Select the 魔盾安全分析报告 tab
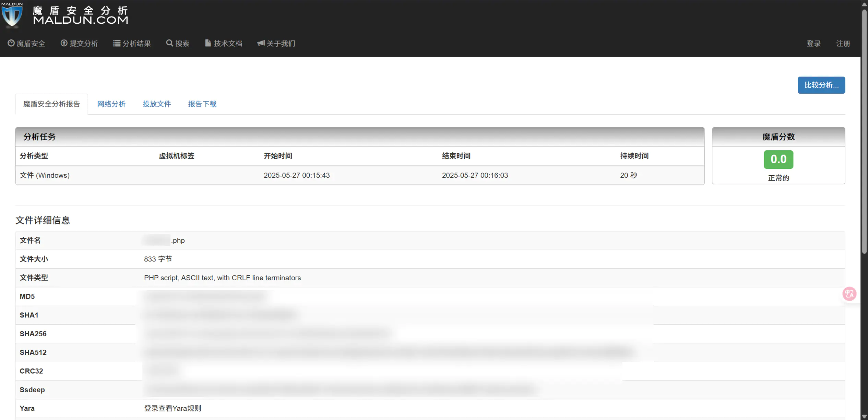Screen dimensions: 868x420 [x=51, y=104]
